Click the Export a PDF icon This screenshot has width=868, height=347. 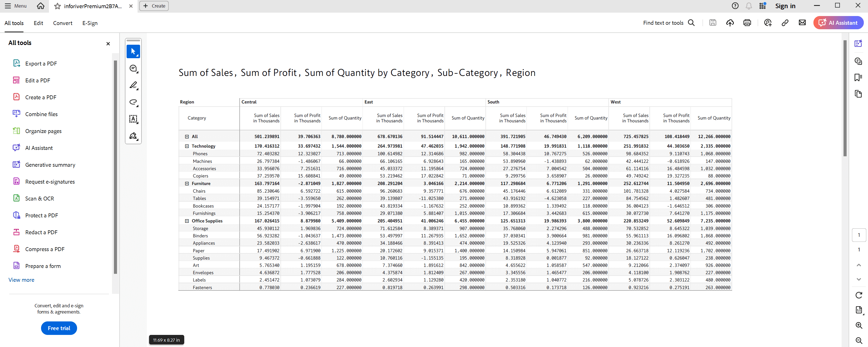pyautogui.click(x=16, y=63)
